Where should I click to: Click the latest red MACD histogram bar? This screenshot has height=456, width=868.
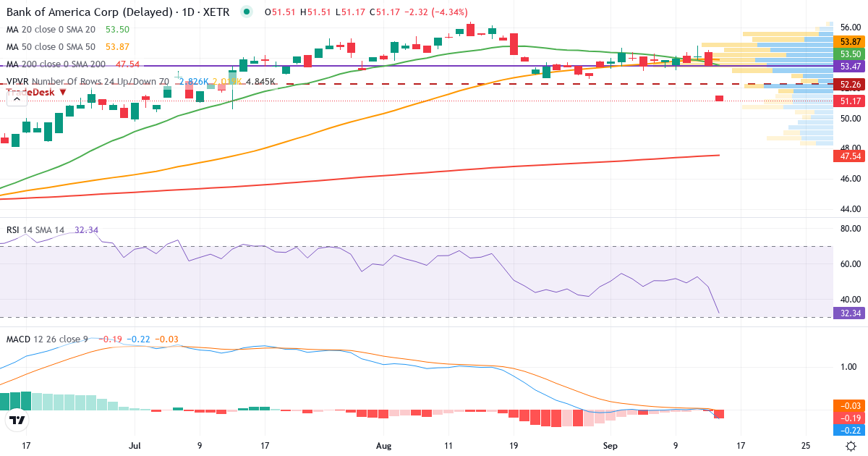pyautogui.click(x=720, y=414)
